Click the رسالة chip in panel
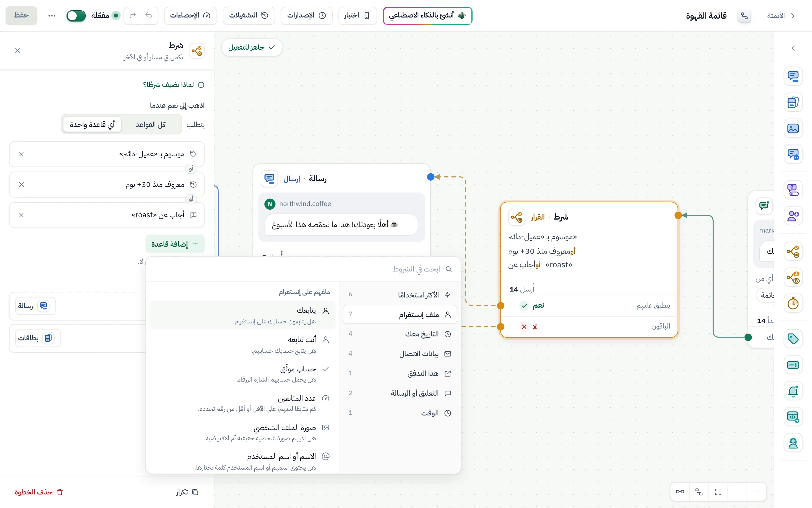 [35, 306]
